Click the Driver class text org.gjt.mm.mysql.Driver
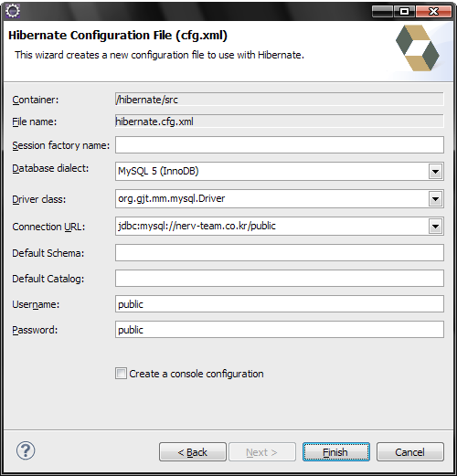Image resolution: width=457 pixels, height=476 pixels. [x=172, y=198]
